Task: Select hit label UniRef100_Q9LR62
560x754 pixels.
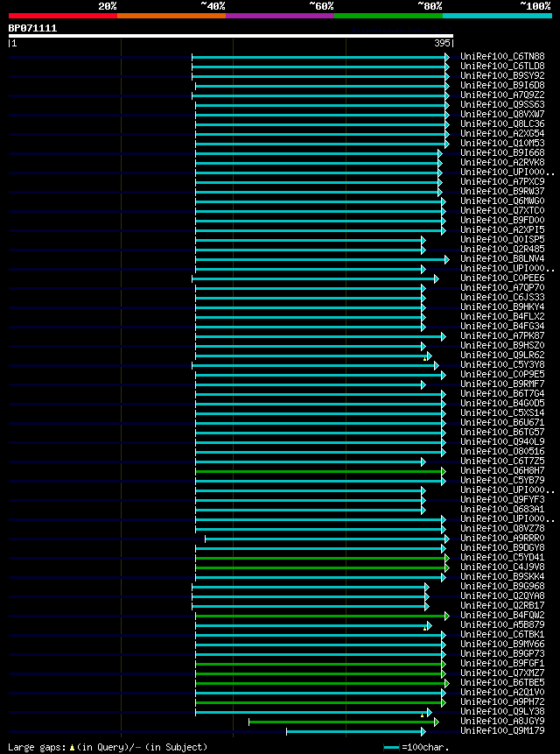Action: [x=503, y=355]
